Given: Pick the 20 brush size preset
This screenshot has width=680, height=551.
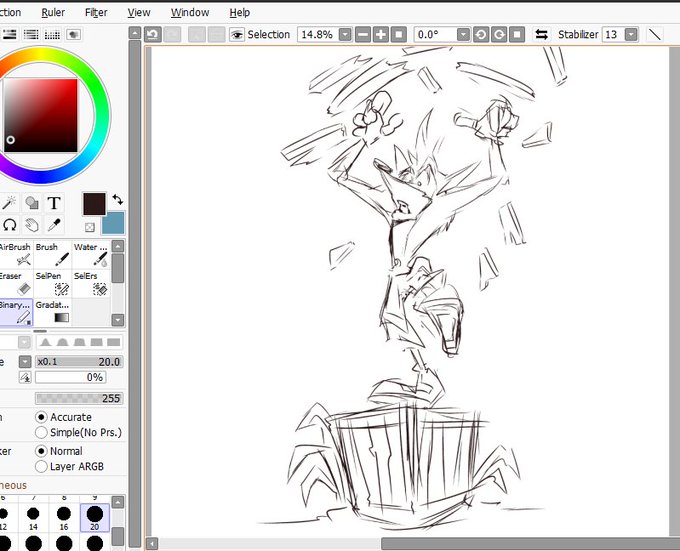Looking at the screenshot, I should 95,518.
